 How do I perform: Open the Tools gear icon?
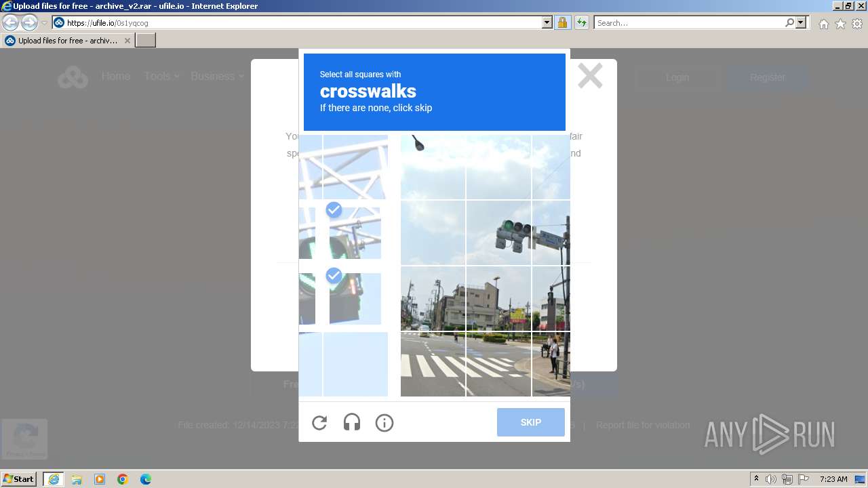pyautogui.click(x=857, y=24)
